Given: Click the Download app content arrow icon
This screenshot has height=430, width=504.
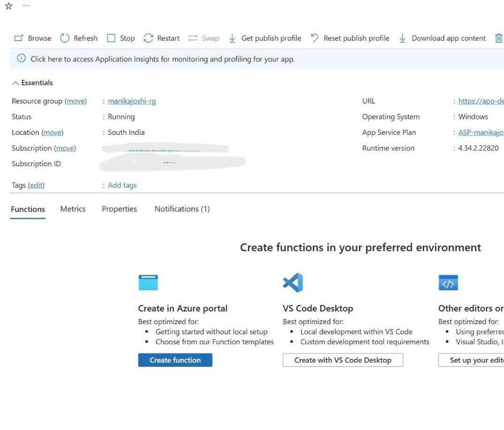Looking at the screenshot, I should (x=403, y=38).
